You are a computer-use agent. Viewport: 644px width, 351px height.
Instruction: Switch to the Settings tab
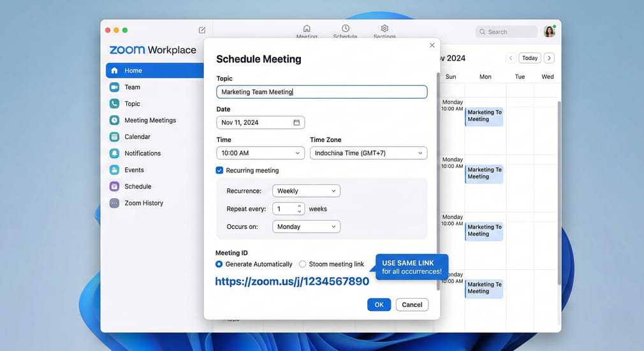384,32
